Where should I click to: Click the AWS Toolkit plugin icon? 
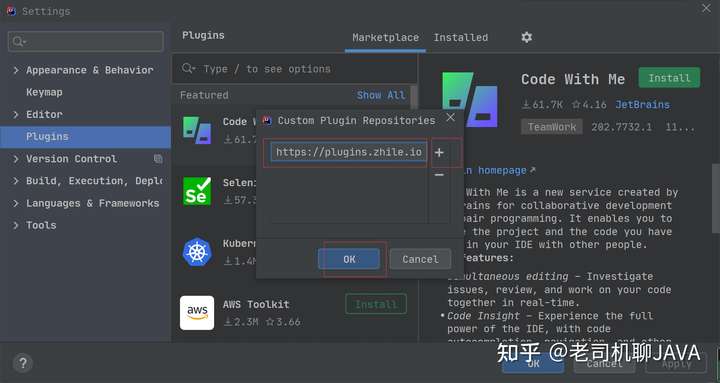pyautogui.click(x=197, y=313)
